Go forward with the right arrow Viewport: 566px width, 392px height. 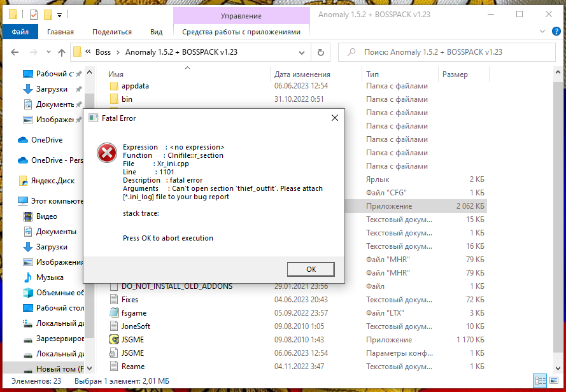pyautogui.click(x=34, y=52)
